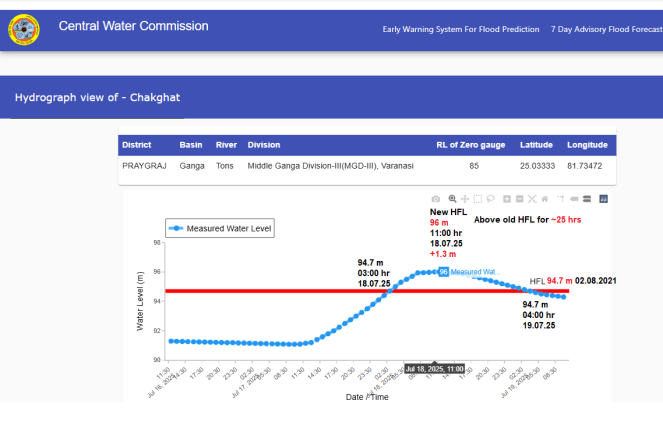Click the Central Water Commission title
Image resolution: width=663 pixels, height=422 pixels.
click(134, 26)
